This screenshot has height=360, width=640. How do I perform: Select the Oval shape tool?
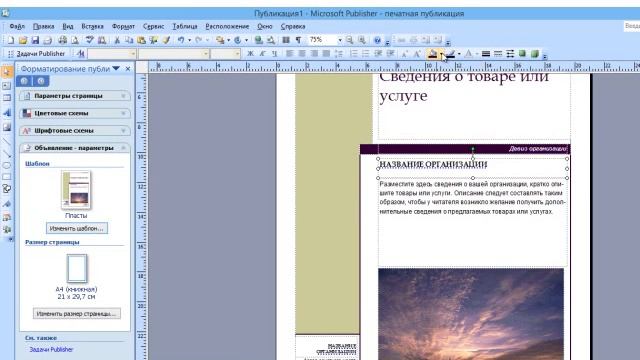tap(7, 165)
